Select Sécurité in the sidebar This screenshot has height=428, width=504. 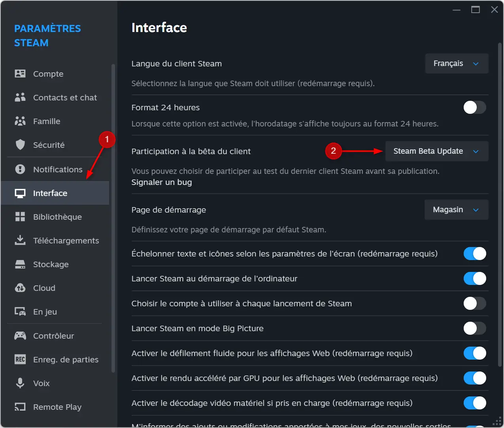(x=55, y=145)
